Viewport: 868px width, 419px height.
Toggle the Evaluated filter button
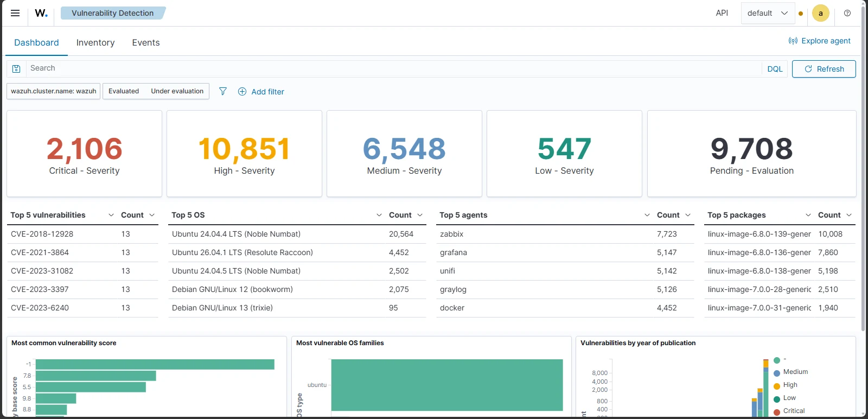[x=124, y=91]
